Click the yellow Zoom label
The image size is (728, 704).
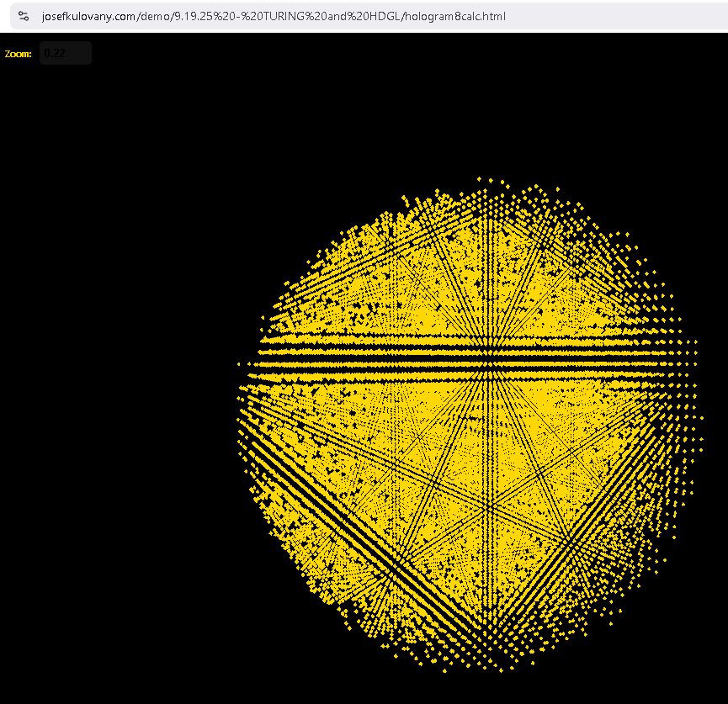(x=18, y=54)
